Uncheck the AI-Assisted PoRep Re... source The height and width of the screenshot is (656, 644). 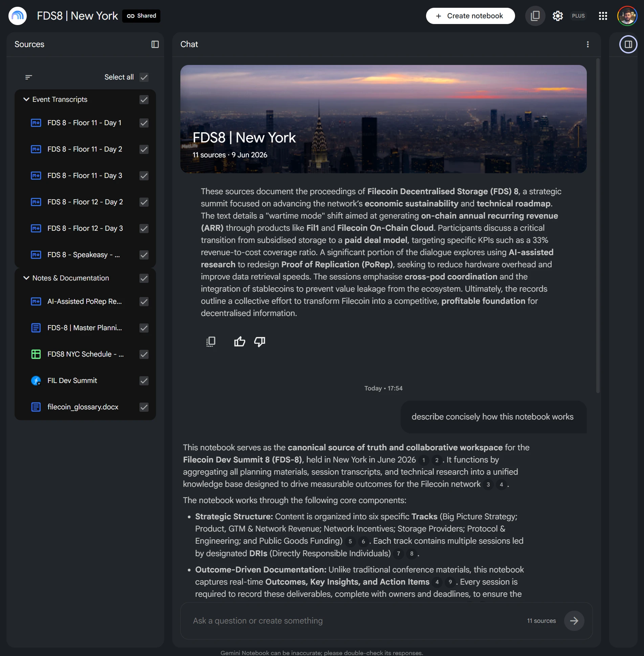[144, 301]
